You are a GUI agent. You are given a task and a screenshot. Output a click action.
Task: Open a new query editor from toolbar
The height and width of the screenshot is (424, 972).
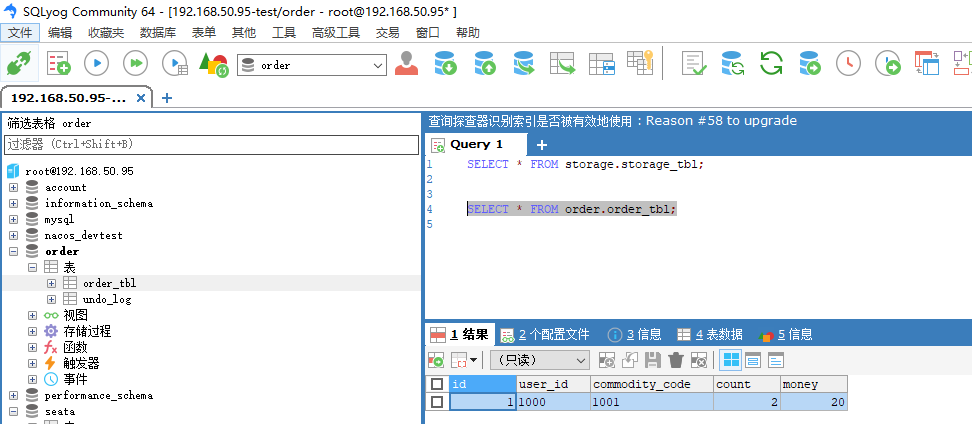click(x=59, y=63)
